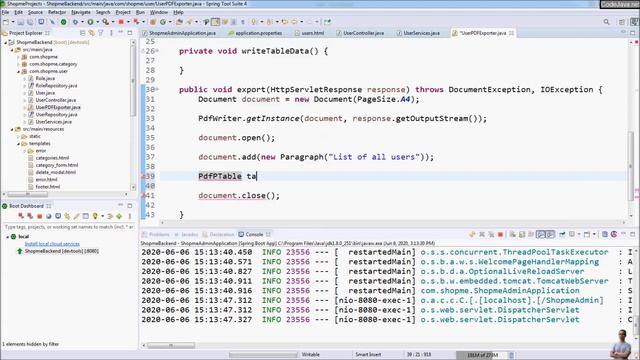The image size is (640, 360).
Task: Click Remove Launch X icon in Console
Action: (x=482, y=234)
